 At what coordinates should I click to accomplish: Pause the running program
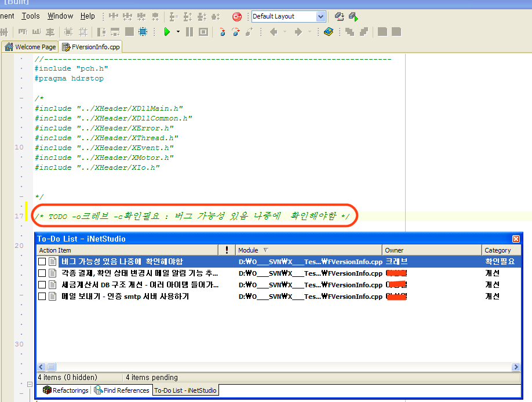[190, 32]
